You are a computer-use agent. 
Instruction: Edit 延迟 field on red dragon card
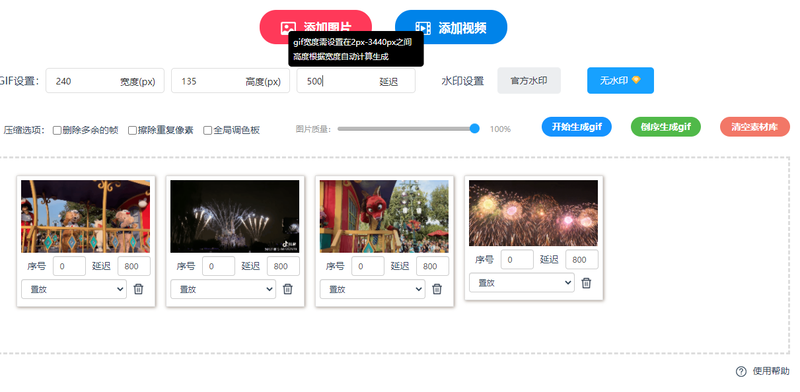pos(433,266)
